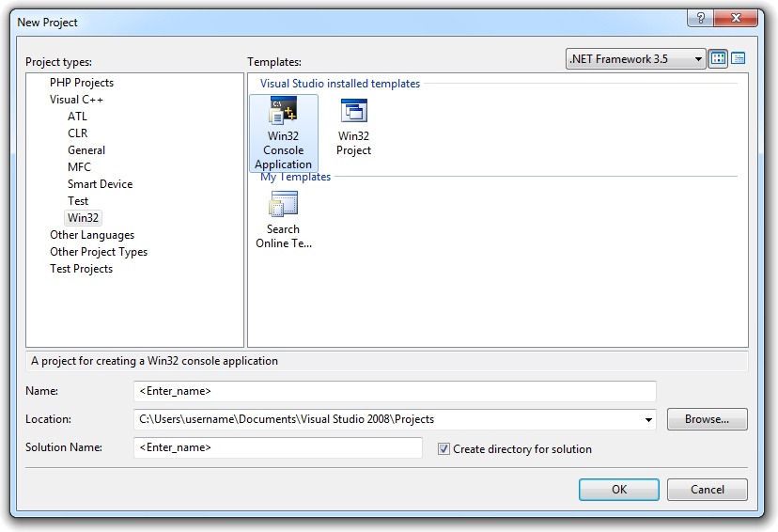The width and height of the screenshot is (778, 532).
Task: Select the MFC project type
Action: pyautogui.click(x=79, y=166)
